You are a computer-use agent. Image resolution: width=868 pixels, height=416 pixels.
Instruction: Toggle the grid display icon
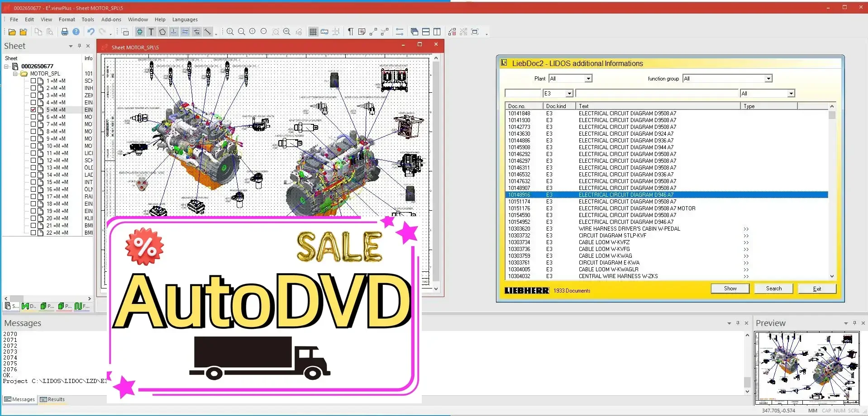coord(313,32)
